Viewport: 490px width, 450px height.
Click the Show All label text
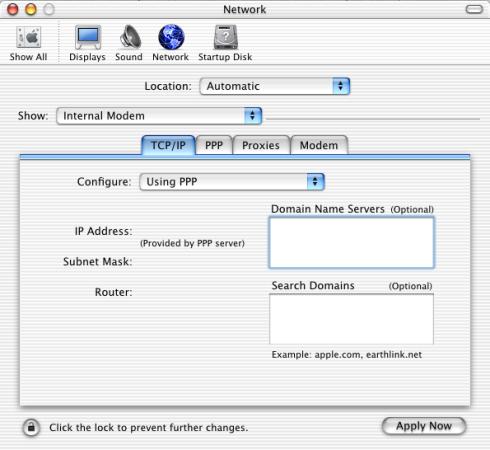pyautogui.click(x=28, y=57)
